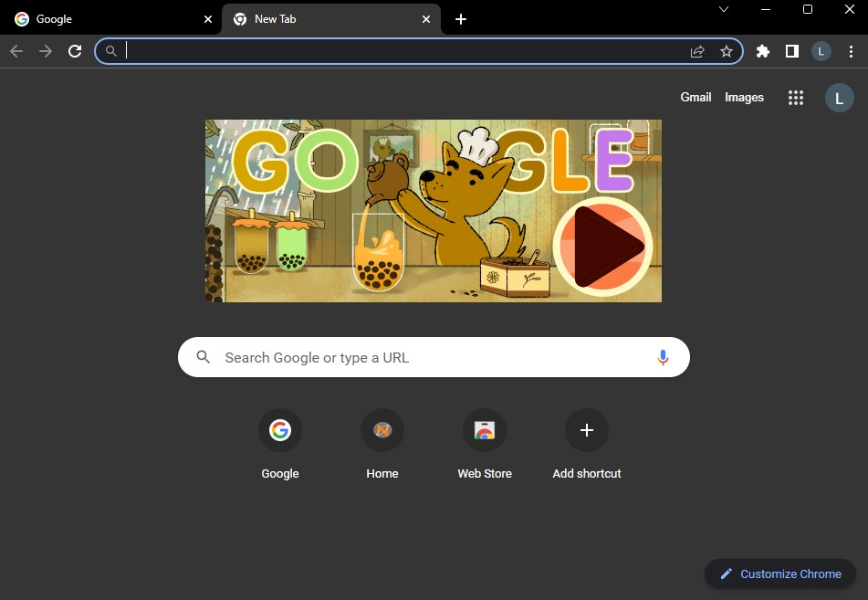Select the New Tab tab
The image size is (868, 600).
pyautogui.click(x=331, y=19)
